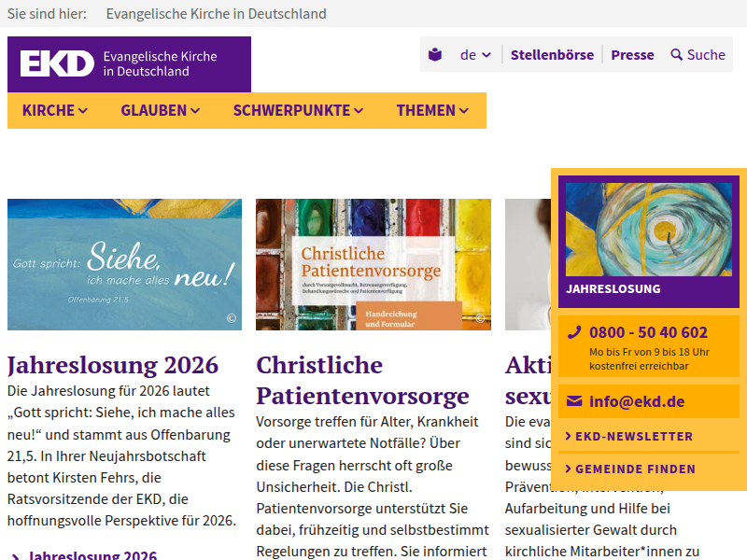Expand the GLAUBEN navigation menu
747x560 pixels.
pyautogui.click(x=160, y=110)
